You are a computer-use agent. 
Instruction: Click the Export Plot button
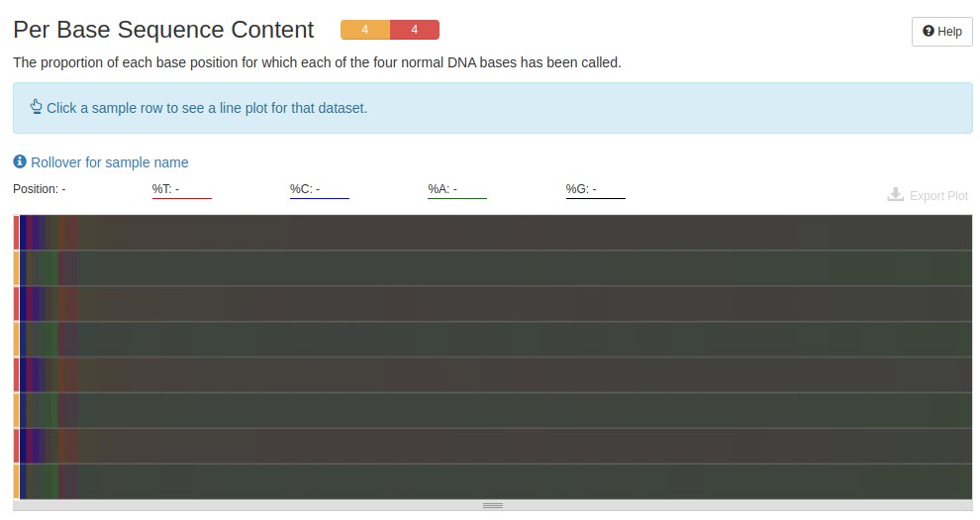tap(928, 196)
